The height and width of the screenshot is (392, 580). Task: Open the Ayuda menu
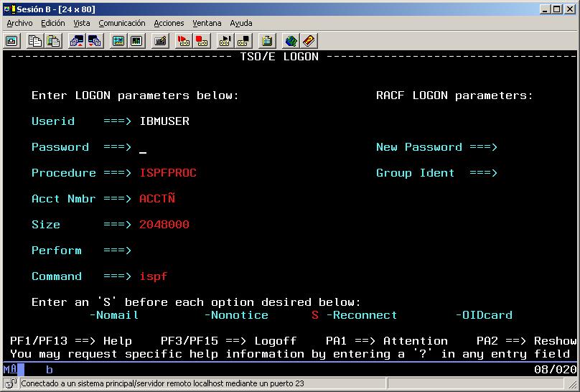(x=240, y=23)
